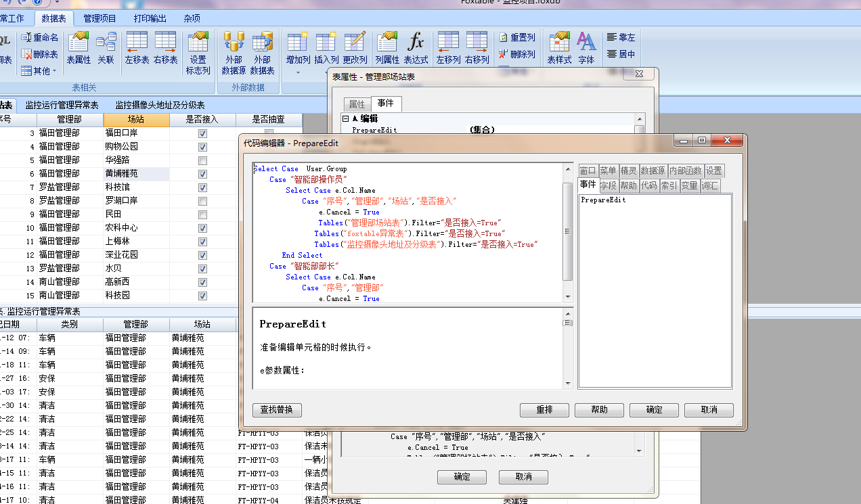Click the 查找替换 button

[277, 410]
